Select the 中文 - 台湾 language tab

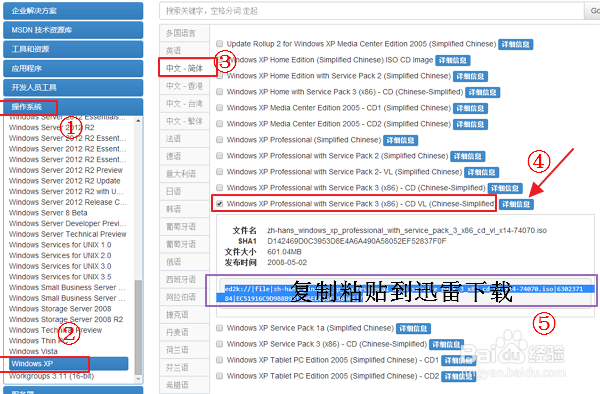[x=184, y=103]
